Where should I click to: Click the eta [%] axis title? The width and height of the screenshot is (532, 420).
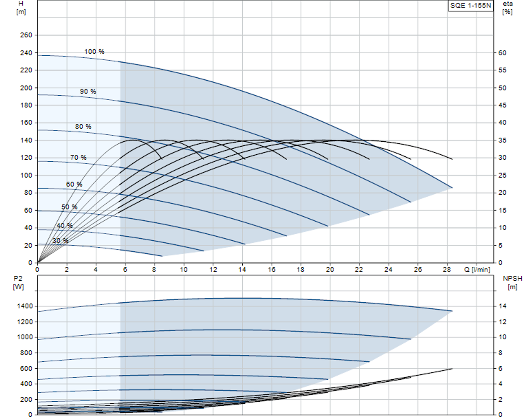[507, 7]
